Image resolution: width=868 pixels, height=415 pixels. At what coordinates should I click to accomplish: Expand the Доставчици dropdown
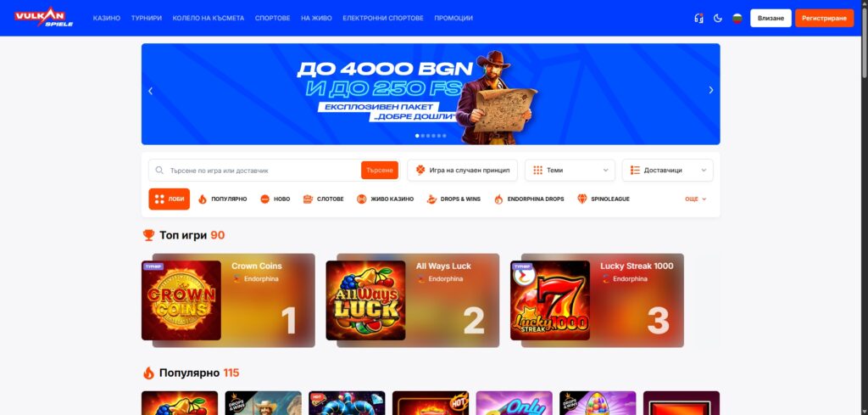click(668, 170)
